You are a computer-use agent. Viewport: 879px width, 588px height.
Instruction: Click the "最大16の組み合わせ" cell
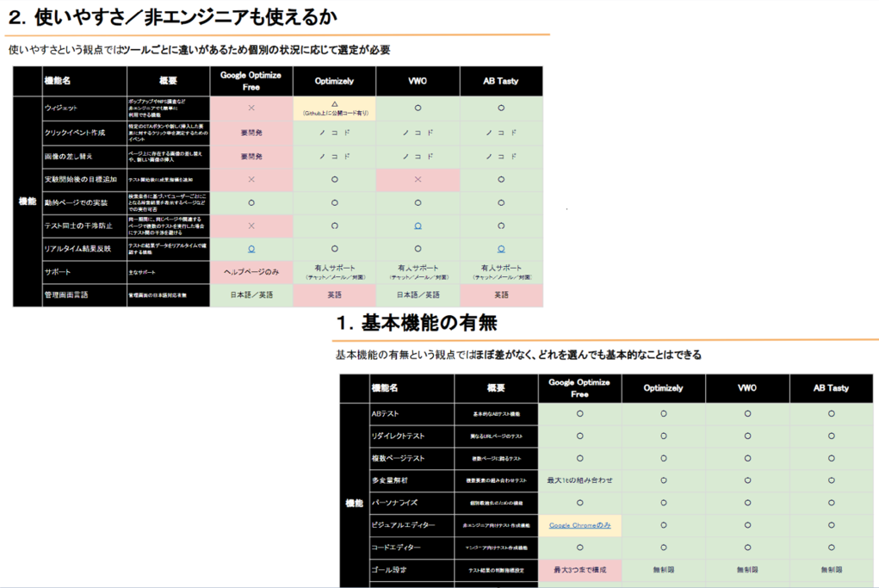click(579, 480)
